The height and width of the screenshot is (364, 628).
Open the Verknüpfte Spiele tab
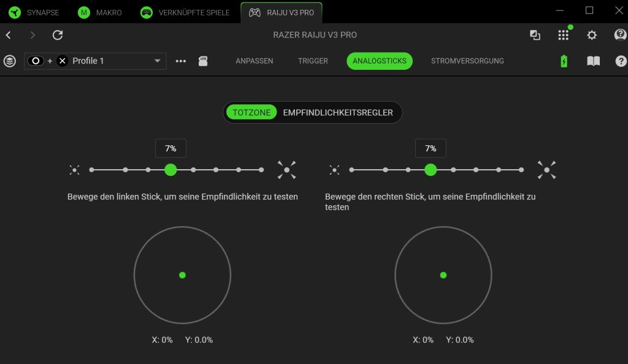[x=186, y=12]
